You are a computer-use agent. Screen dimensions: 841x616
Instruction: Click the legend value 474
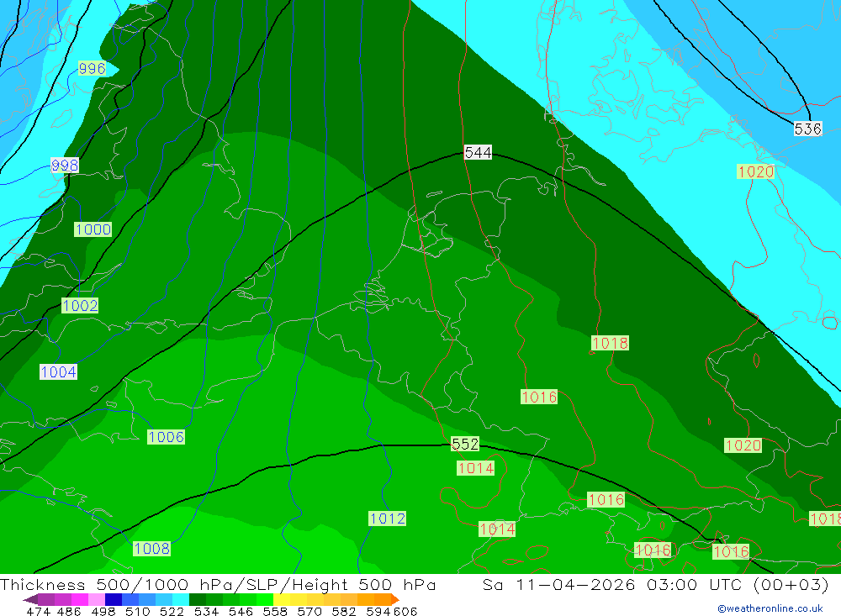pyautogui.click(x=38, y=611)
